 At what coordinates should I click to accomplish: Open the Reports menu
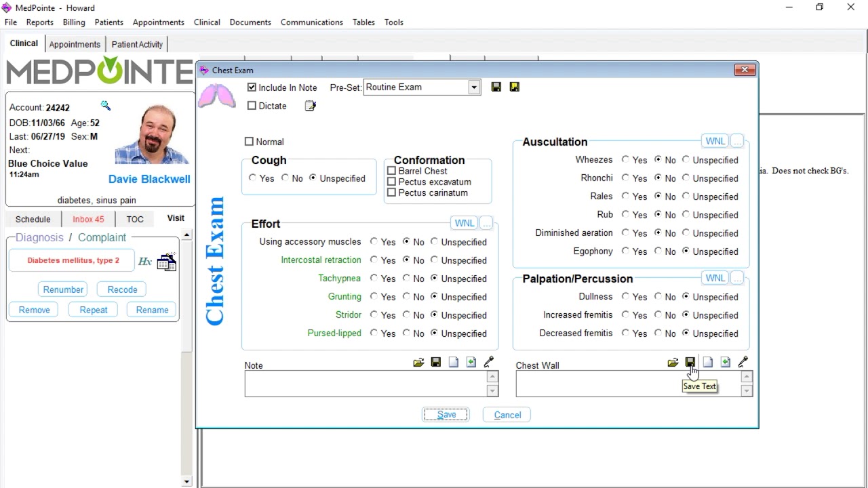(40, 22)
